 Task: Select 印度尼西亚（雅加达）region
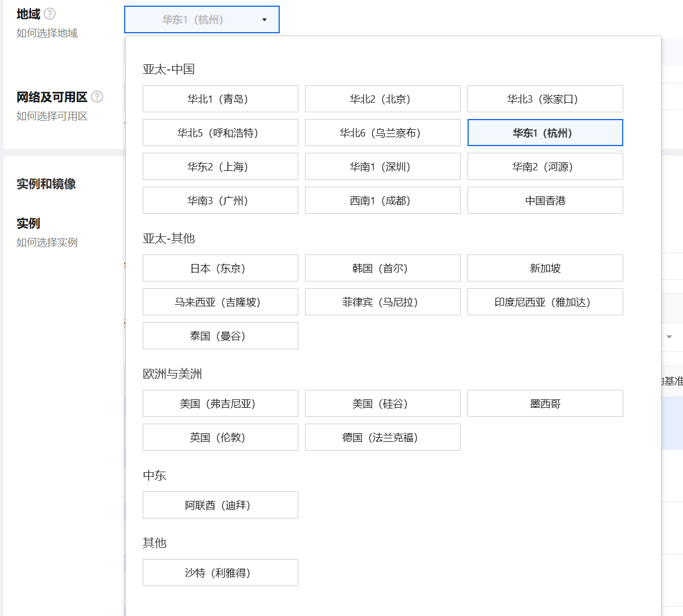tap(545, 302)
